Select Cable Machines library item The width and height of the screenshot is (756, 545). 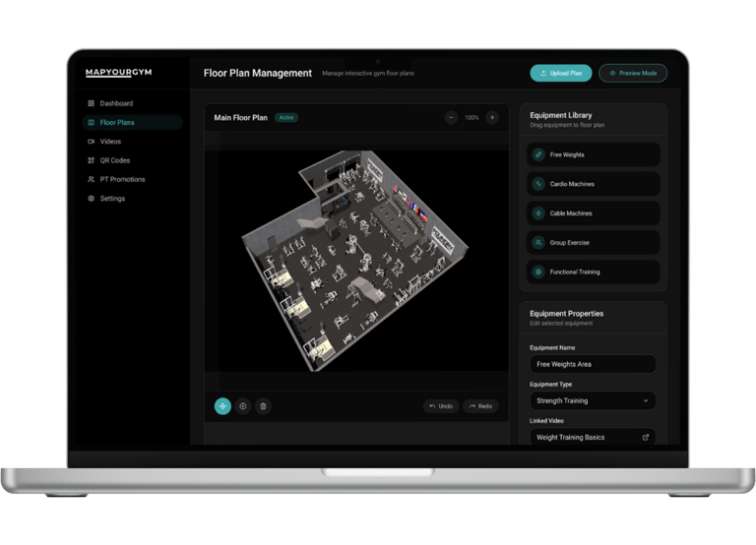pyautogui.click(x=593, y=213)
